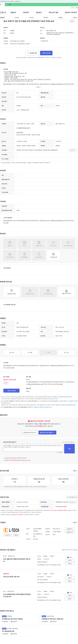Click 요약보기 for 단순 생산직 listing

pos(70,578)
